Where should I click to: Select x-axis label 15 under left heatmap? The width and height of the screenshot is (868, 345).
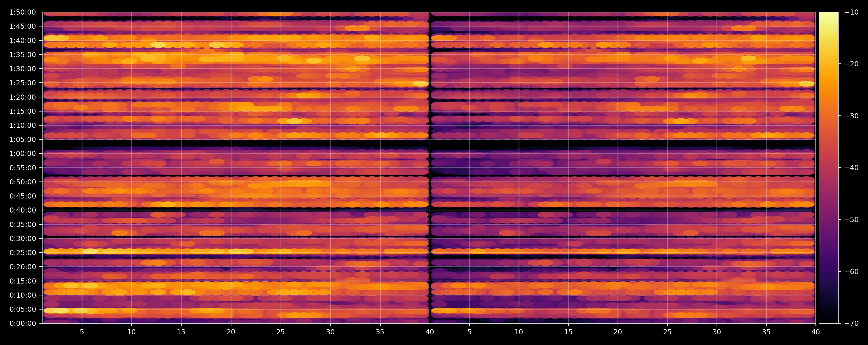tap(181, 332)
